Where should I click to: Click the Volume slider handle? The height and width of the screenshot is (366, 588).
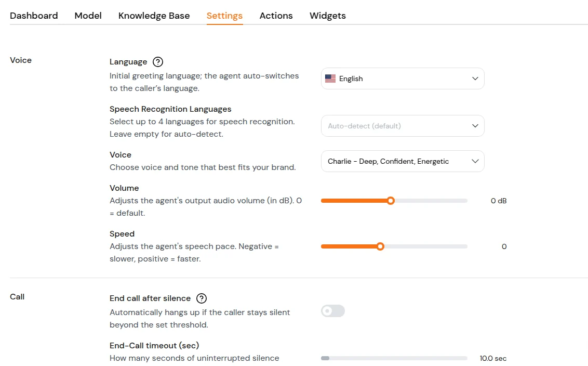tap(391, 201)
